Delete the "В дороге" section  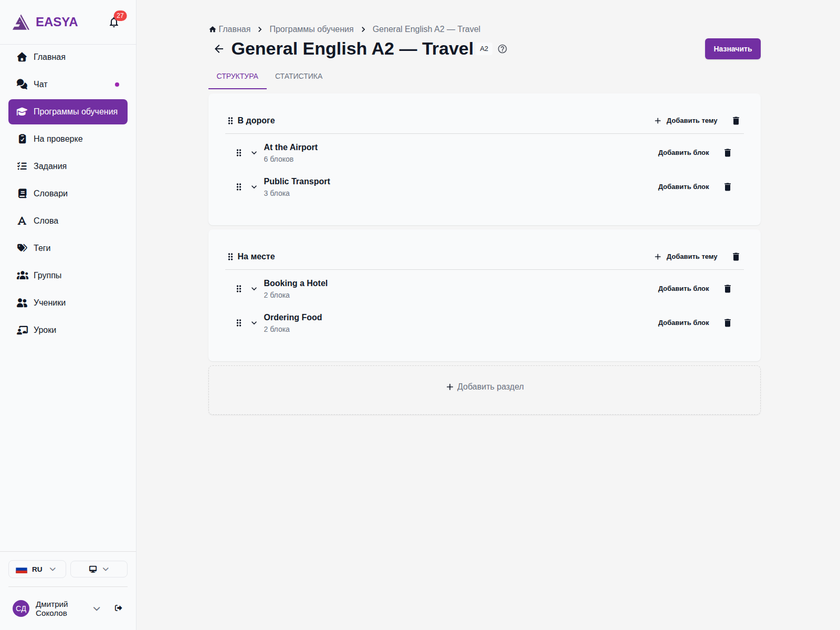[x=736, y=121]
